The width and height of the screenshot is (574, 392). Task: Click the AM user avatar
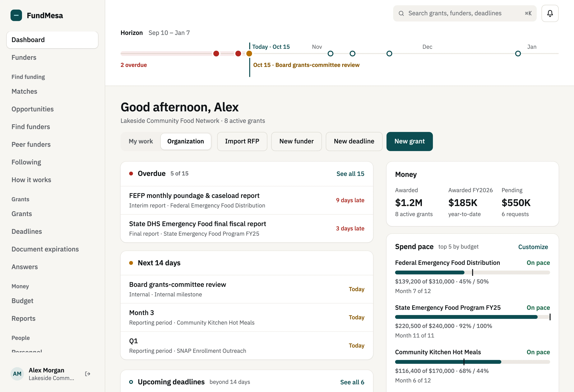pyautogui.click(x=17, y=374)
